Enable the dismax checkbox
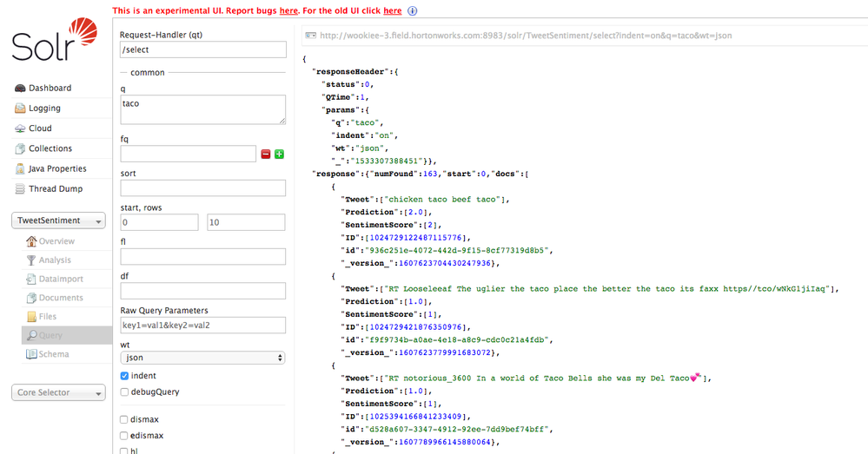Screen dimensions: 868x454 click(125, 419)
